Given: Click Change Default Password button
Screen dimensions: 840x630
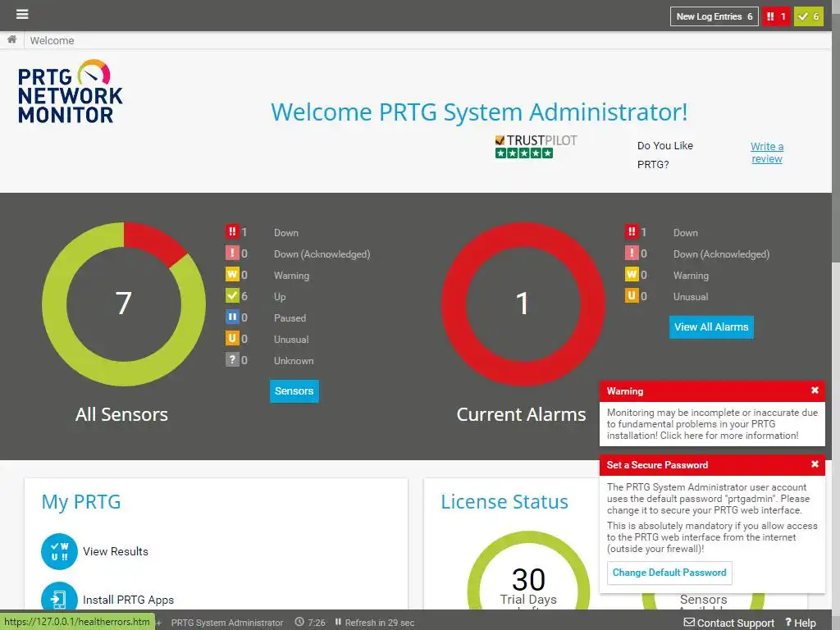Looking at the screenshot, I should (669, 573).
